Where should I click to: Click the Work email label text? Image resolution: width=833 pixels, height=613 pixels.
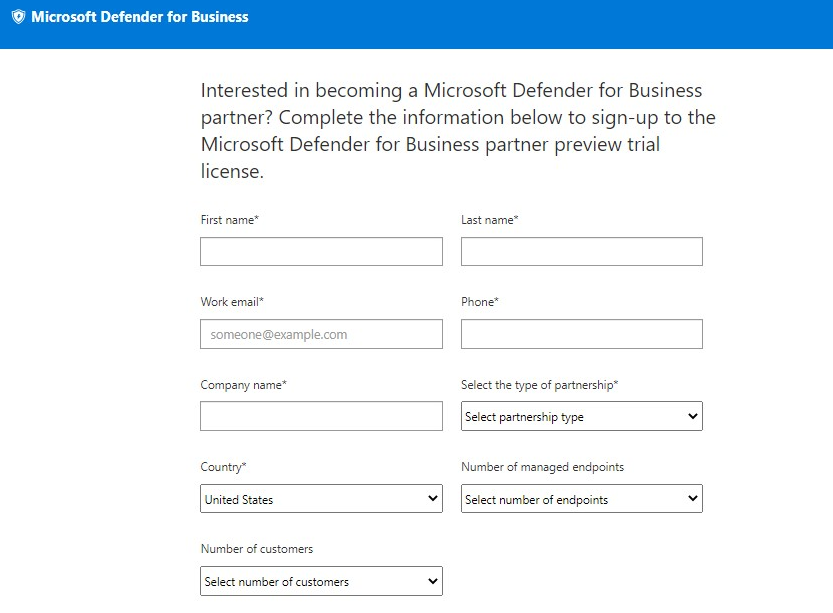click(x=232, y=302)
